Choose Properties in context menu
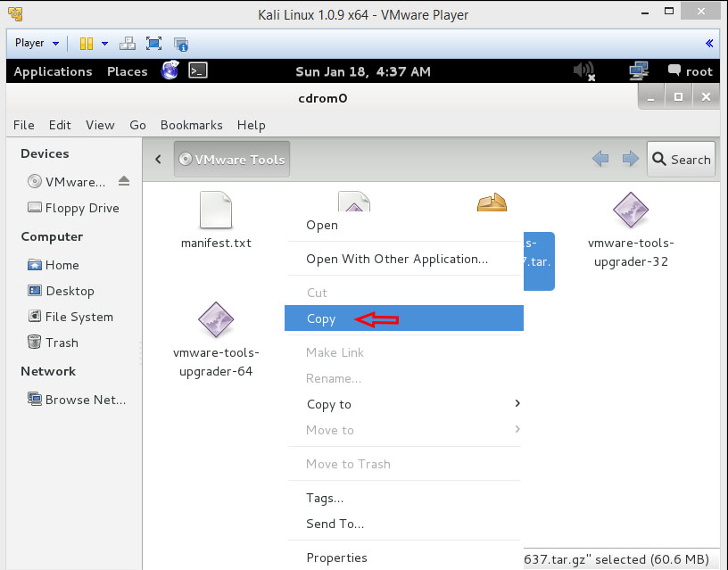 point(404,558)
